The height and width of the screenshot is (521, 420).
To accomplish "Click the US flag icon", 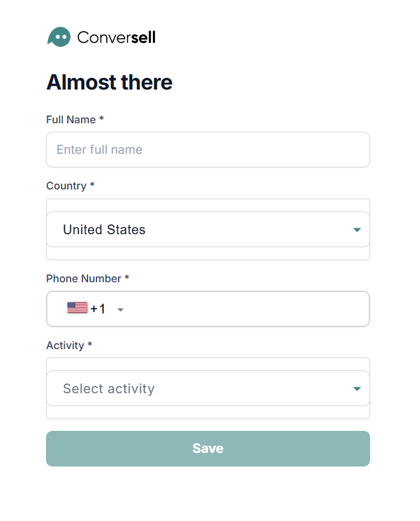I will [77, 308].
